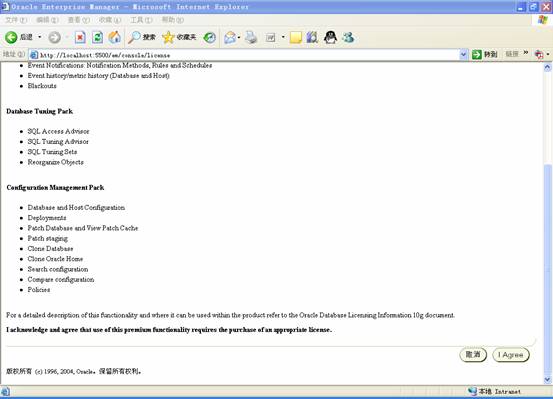Open the Mail icon dropdown arrow
This screenshot has height=399, width=553.
[239, 37]
